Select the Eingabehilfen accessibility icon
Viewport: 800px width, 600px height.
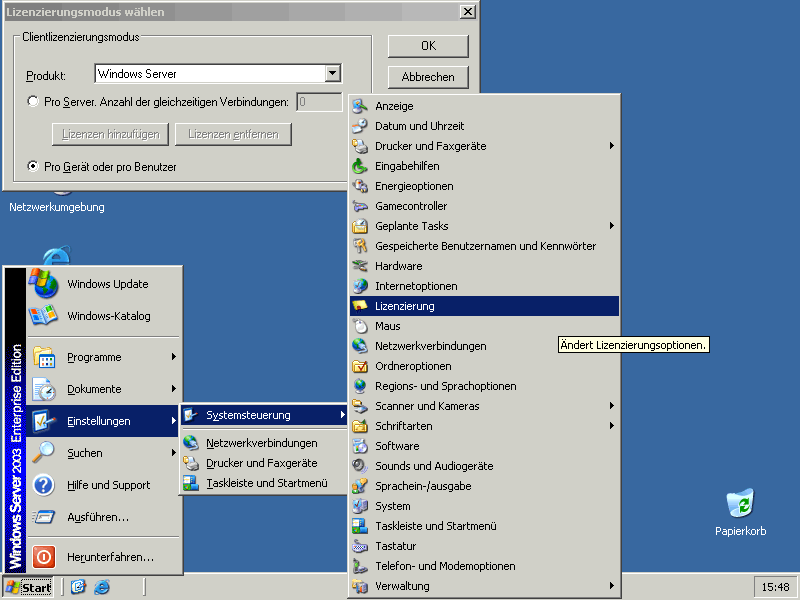(x=360, y=166)
